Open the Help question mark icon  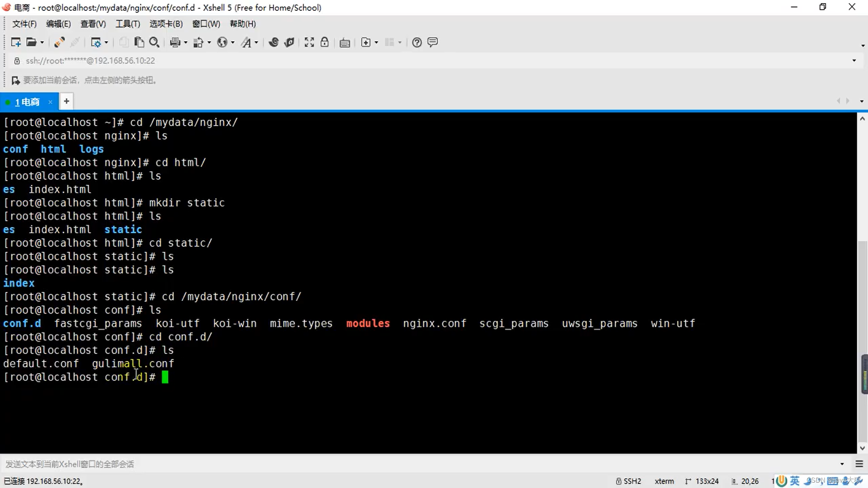pos(417,42)
